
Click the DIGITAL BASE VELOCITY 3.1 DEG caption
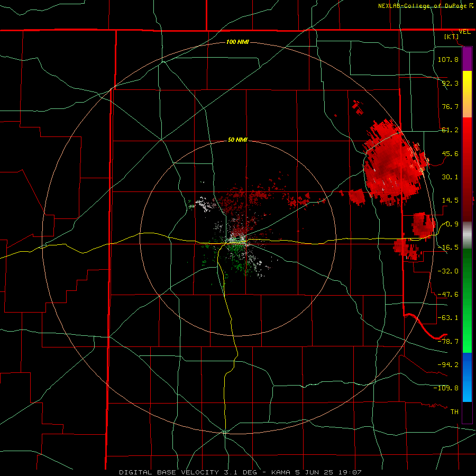coord(188,472)
